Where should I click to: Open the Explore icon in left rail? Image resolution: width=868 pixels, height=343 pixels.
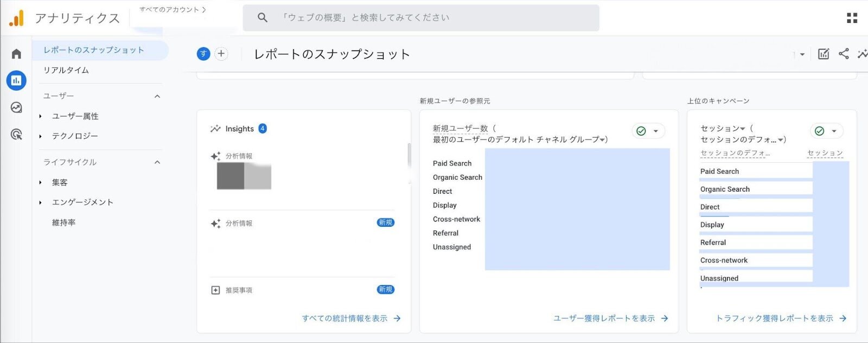click(x=16, y=107)
